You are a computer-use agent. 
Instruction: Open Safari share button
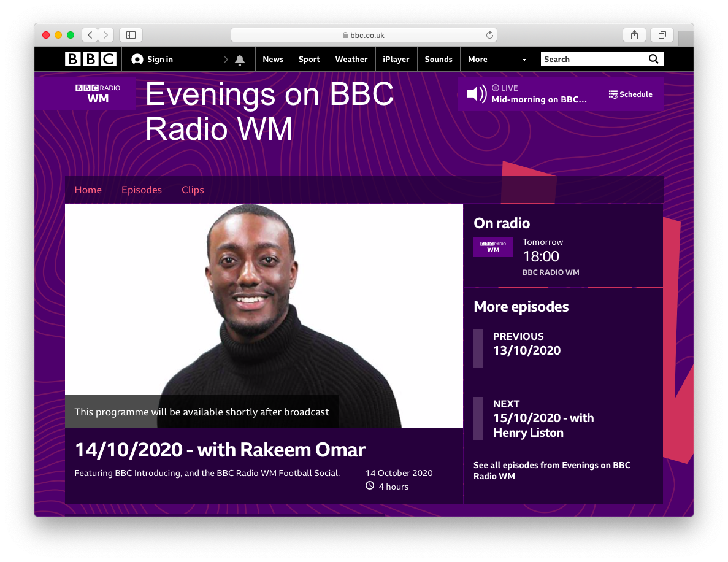634,35
